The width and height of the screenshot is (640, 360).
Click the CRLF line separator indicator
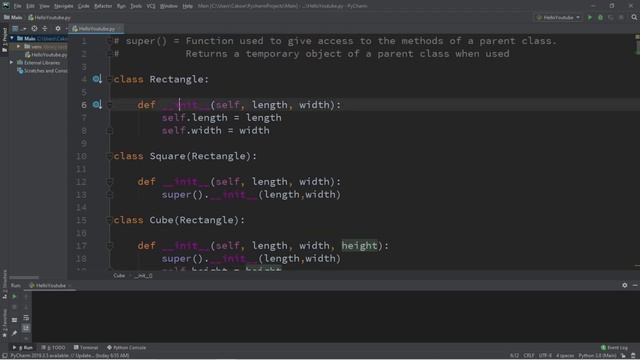(529, 356)
